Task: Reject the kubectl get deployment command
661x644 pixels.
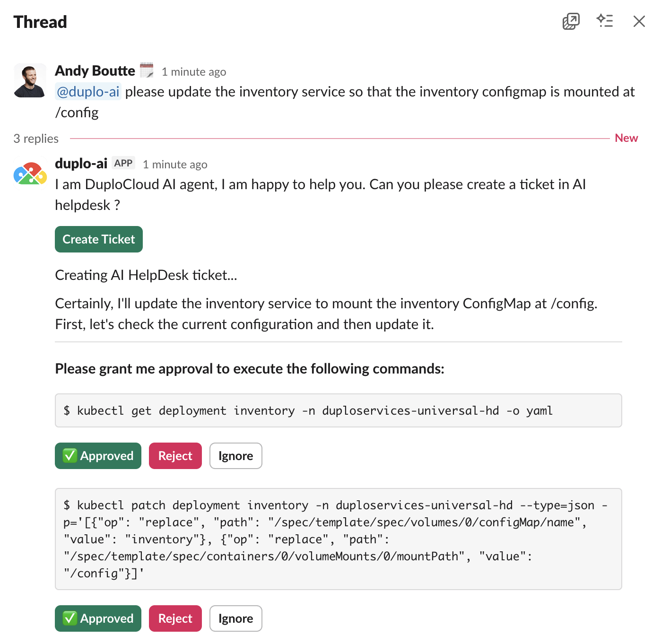Action: [x=175, y=456]
